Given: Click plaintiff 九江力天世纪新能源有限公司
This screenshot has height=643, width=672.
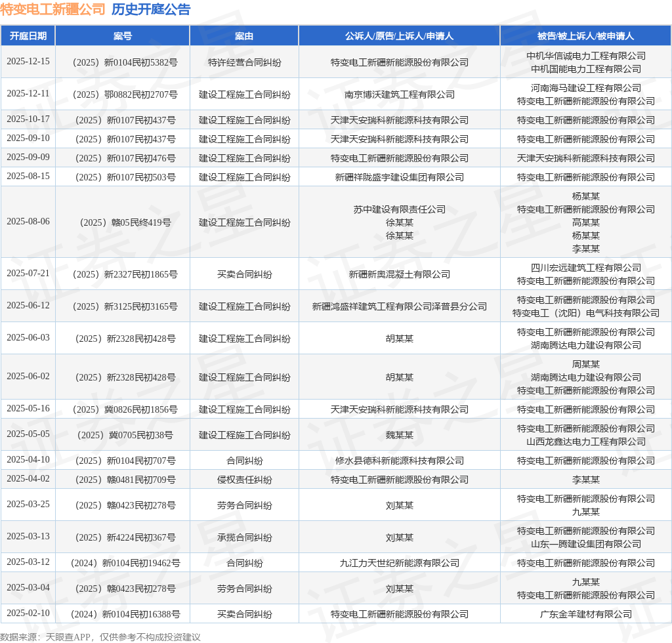Looking at the screenshot, I should pyautogui.click(x=400, y=564).
